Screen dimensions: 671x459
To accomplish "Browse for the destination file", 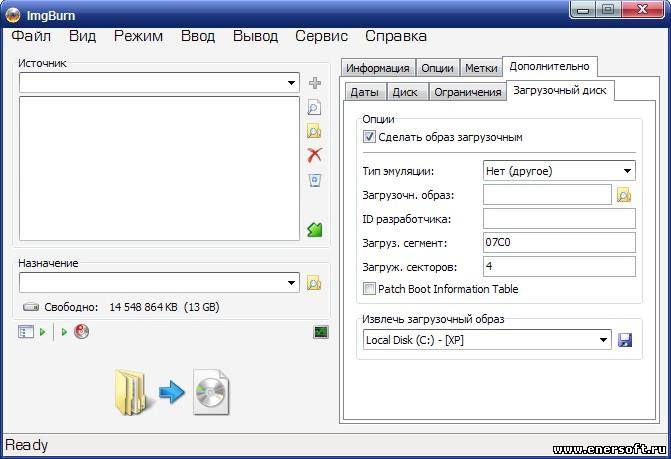I will click(x=314, y=283).
